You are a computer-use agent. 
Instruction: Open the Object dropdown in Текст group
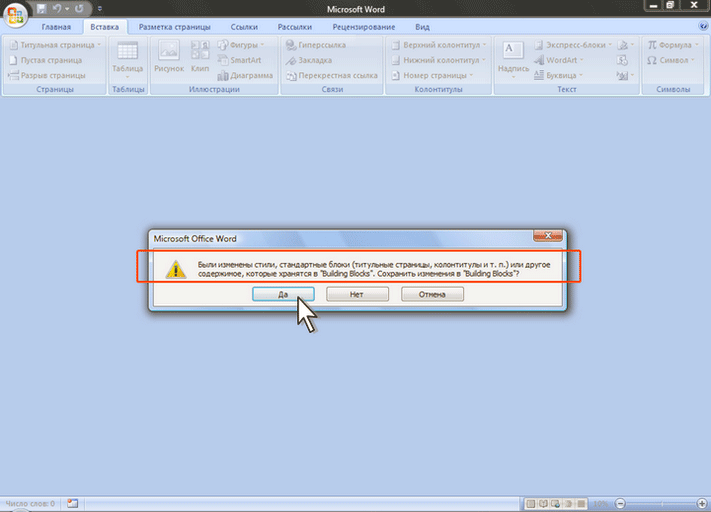[x=626, y=75]
